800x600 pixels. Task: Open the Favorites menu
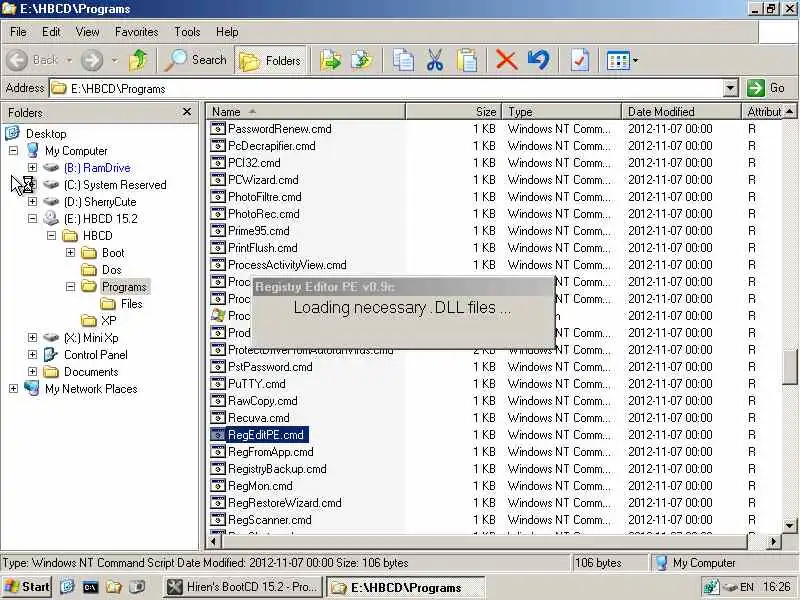click(136, 32)
